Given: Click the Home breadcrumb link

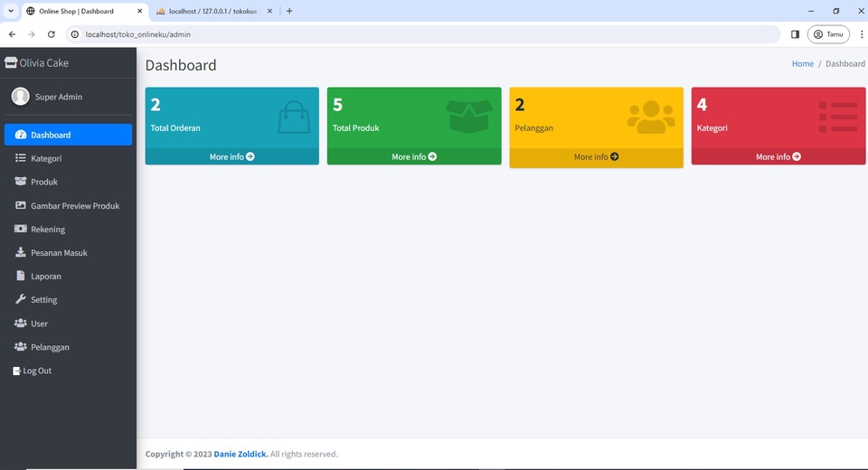Looking at the screenshot, I should click(803, 63).
